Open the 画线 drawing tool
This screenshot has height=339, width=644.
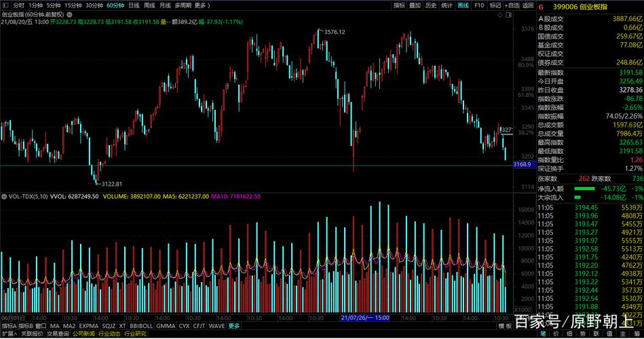[463, 5]
